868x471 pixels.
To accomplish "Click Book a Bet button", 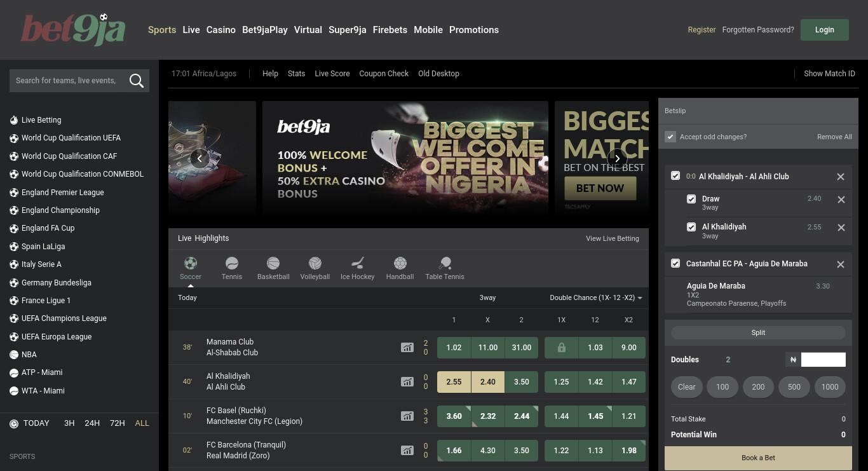I will (x=758, y=458).
